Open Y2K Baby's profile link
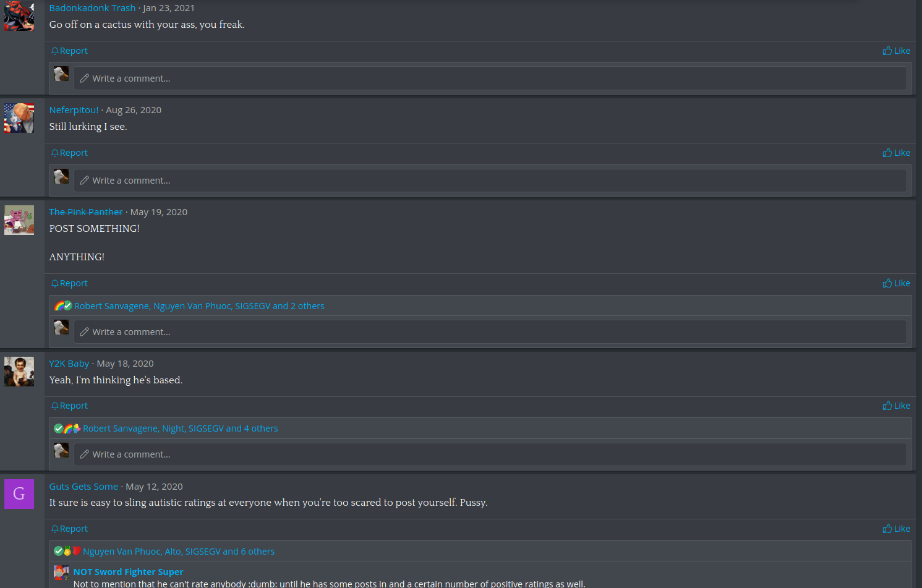This screenshot has width=922, height=588. 69,364
